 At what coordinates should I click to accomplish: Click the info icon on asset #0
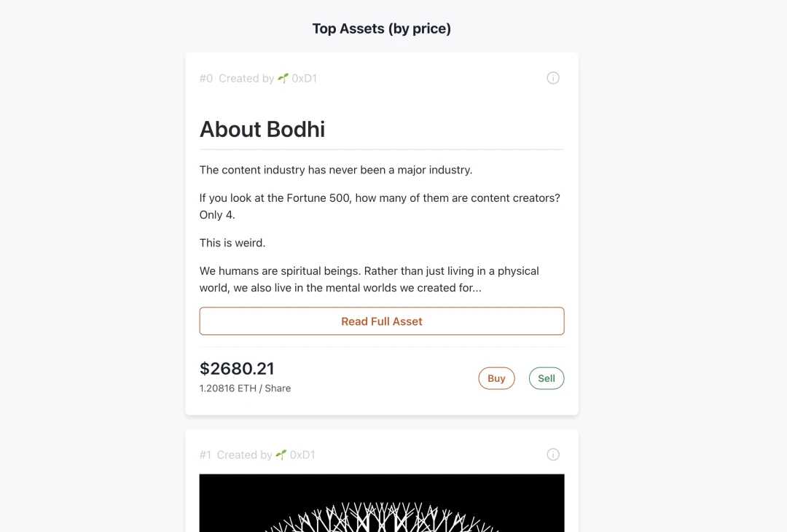coord(553,78)
